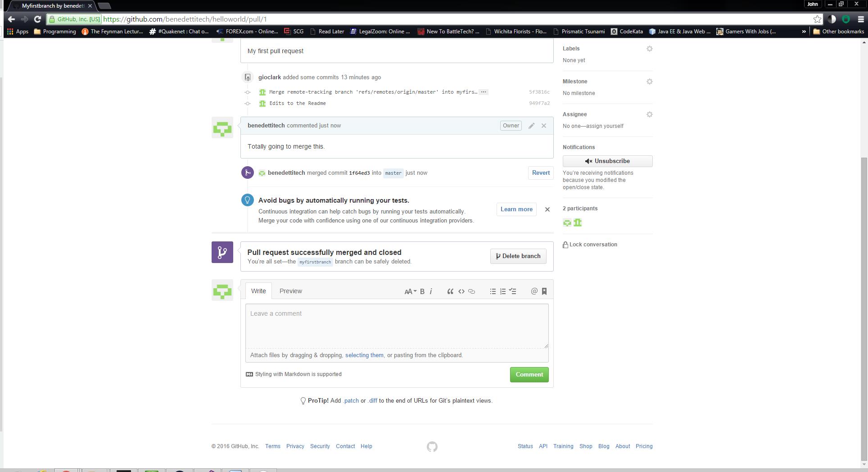Screen dimensions: 868x472
Task: Insert code formatting in the comment
Action: click(x=461, y=291)
